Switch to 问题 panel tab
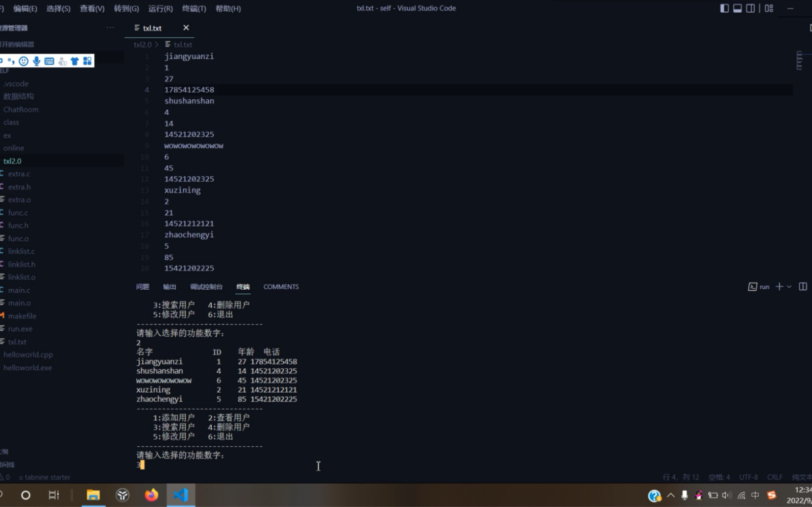Image resolution: width=812 pixels, height=507 pixels. (142, 287)
